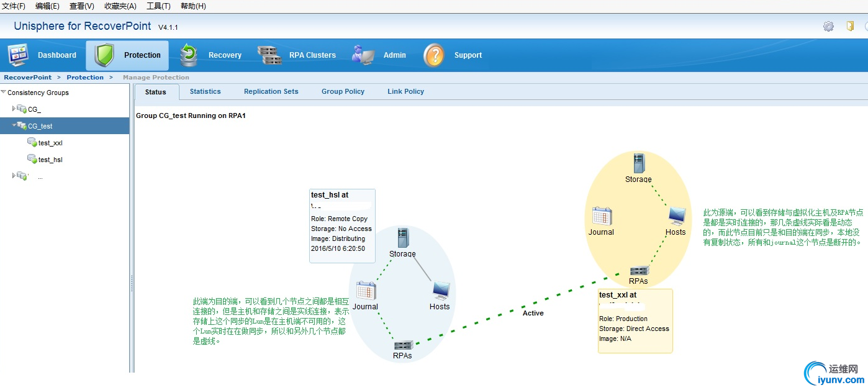Click 'Role: Production' text
This screenshot has width=868, height=390.
(x=623, y=319)
